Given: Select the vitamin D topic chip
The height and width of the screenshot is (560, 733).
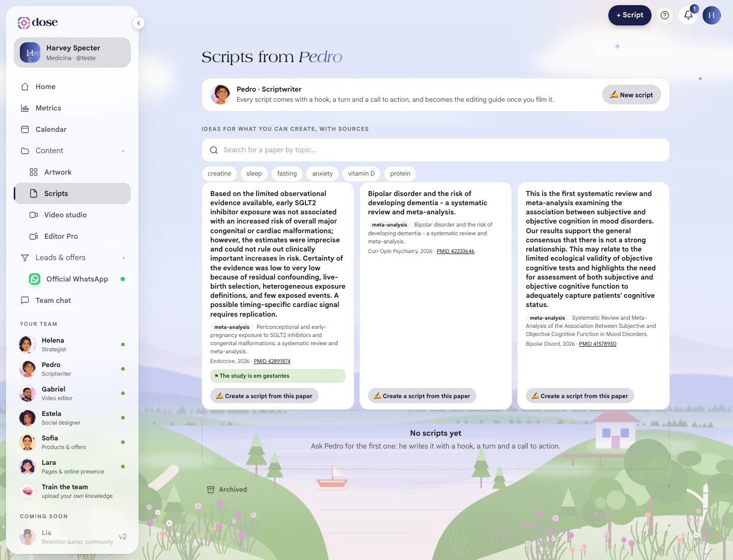Looking at the screenshot, I should tap(361, 174).
